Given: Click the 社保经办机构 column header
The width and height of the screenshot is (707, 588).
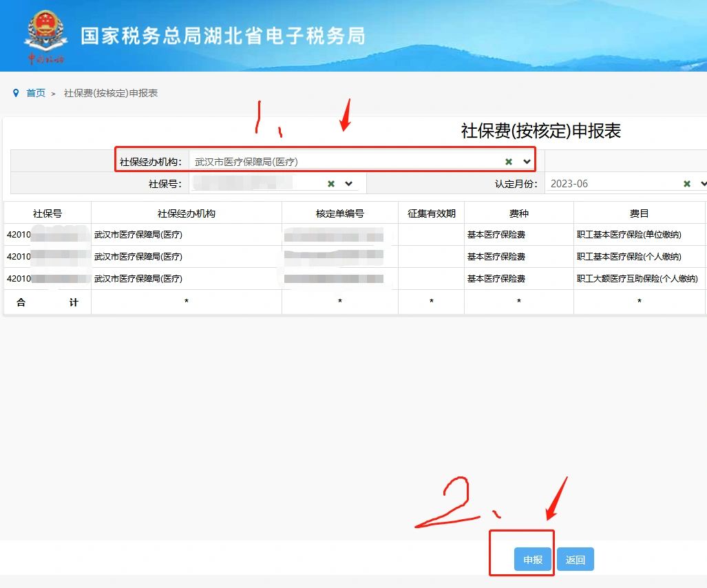Looking at the screenshot, I should click(187, 213).
